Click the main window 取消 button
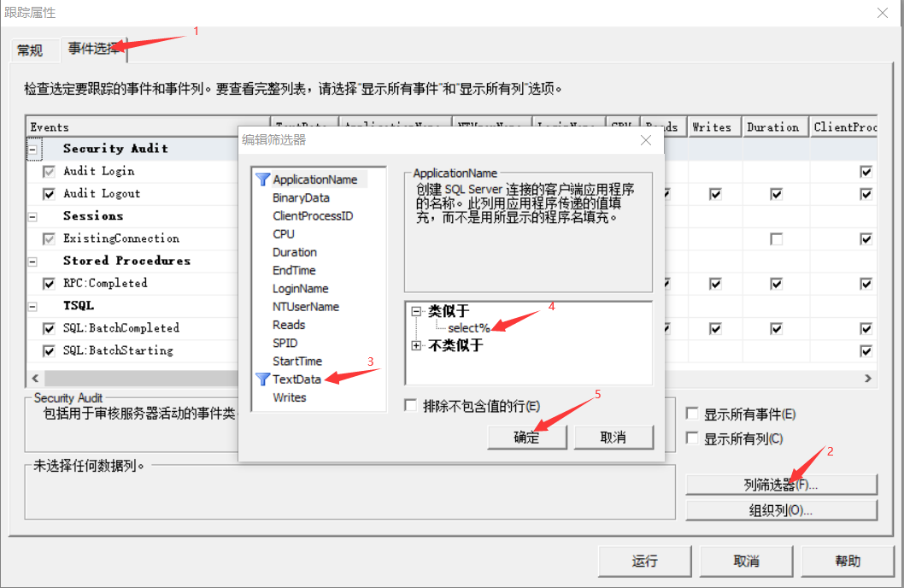The height and width of the screenshot is (588, 904). pyautogui.click(x=747, y=561)
